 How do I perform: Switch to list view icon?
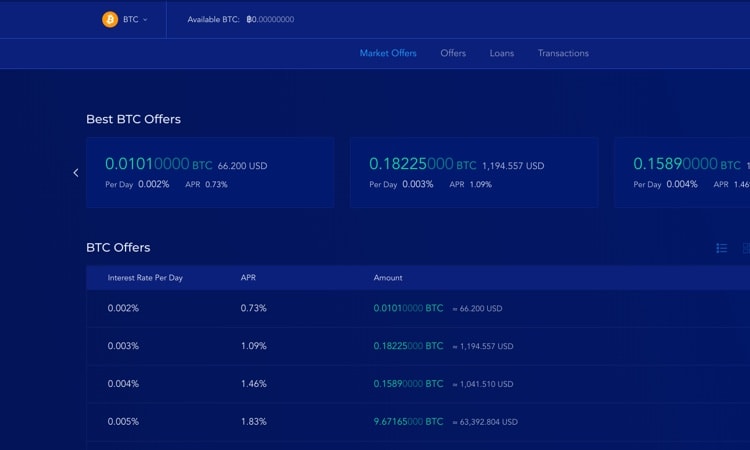[722, 248]
